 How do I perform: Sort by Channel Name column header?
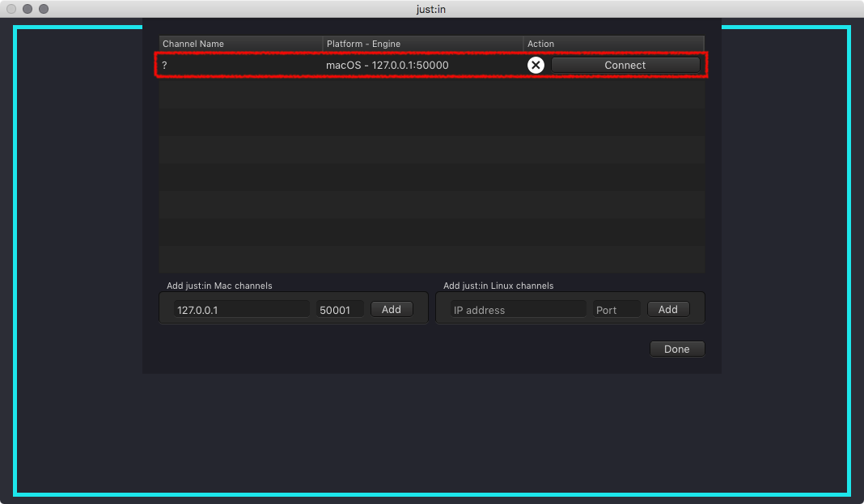[x=241, y=44]
